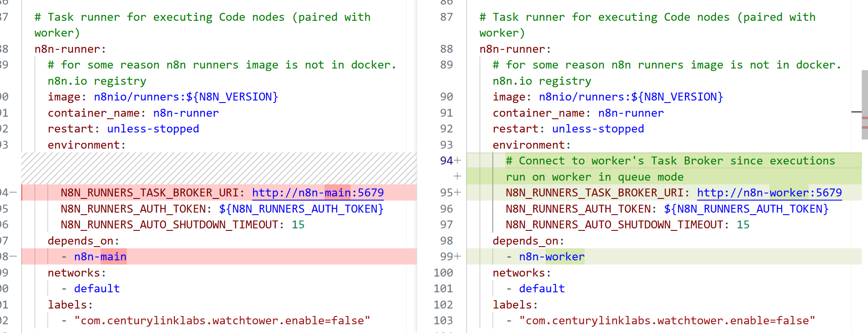Click line number 100 in right pane
868x333 pixels.
tap(443, 273)
